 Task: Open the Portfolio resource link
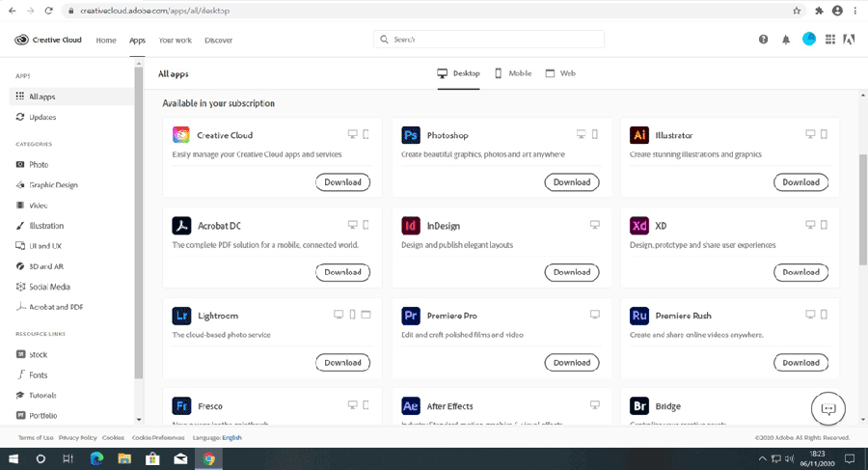point(37,416)
